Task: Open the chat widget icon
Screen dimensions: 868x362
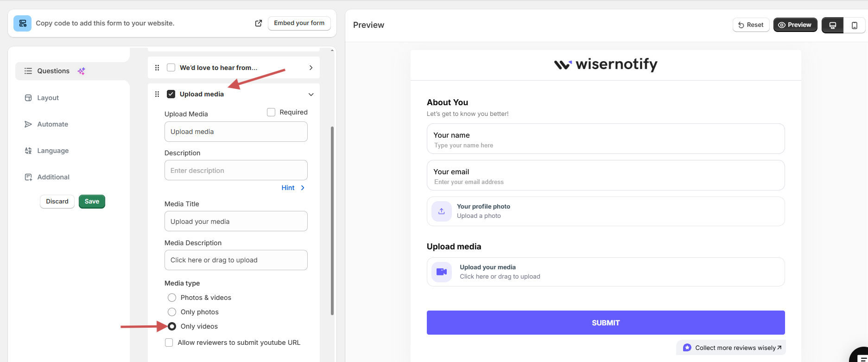Action: tap(861, 357)
